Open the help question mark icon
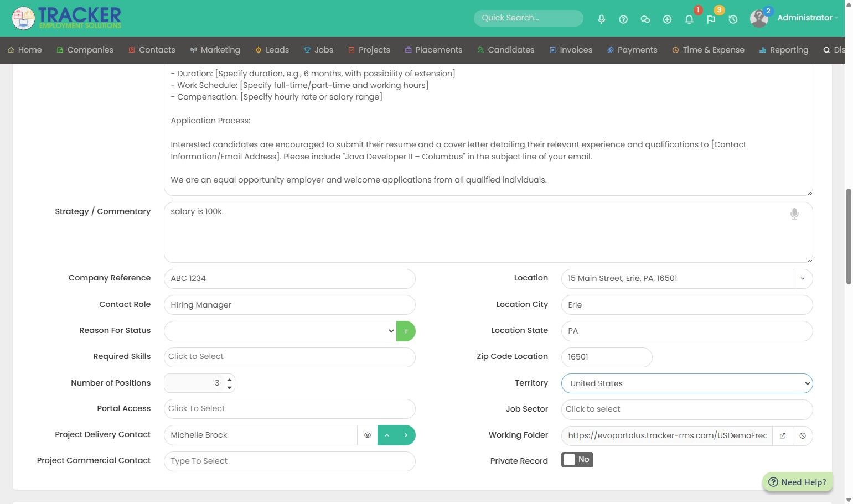This screenshot has width=853, height=504. 623,19
